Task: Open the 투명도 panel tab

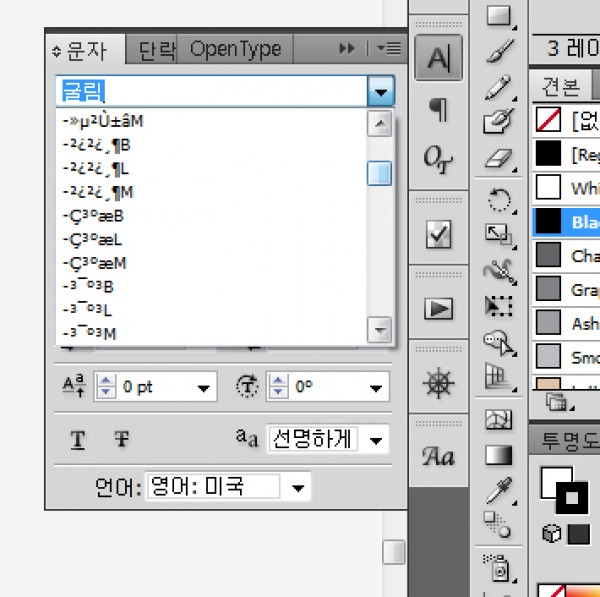Action: 567,440
